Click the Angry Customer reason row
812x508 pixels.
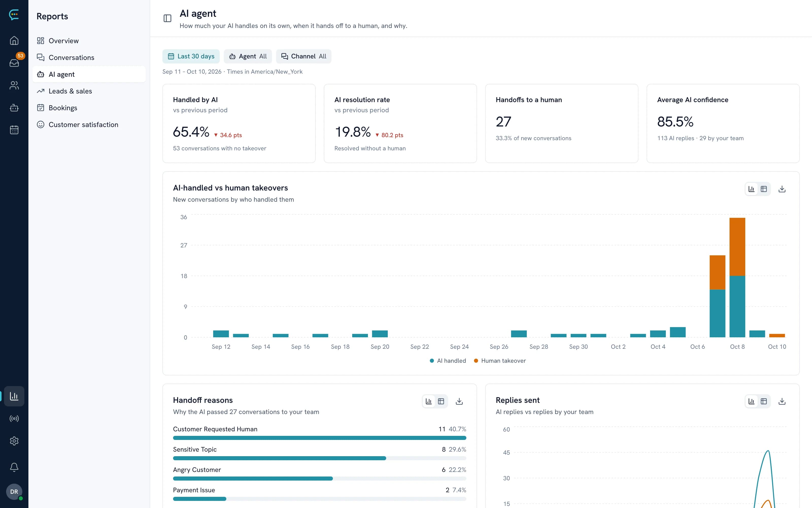(x=319, y=473)
